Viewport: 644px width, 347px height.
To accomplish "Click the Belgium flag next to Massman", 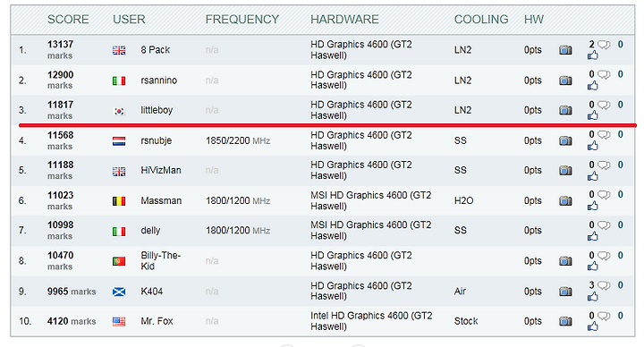I will point(119,201).
